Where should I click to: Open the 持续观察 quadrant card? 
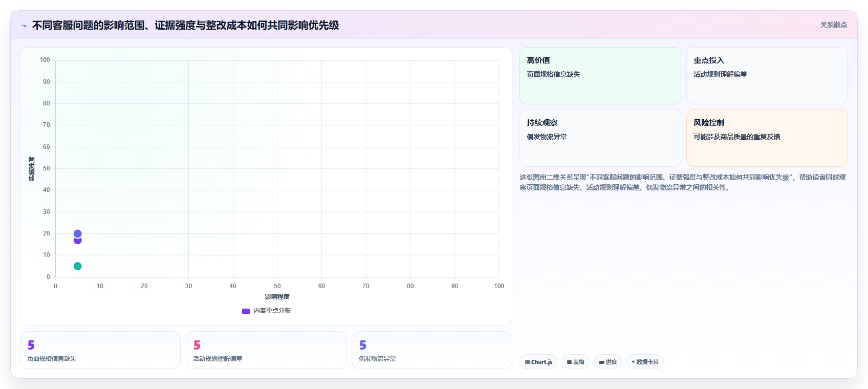[600, 138]
